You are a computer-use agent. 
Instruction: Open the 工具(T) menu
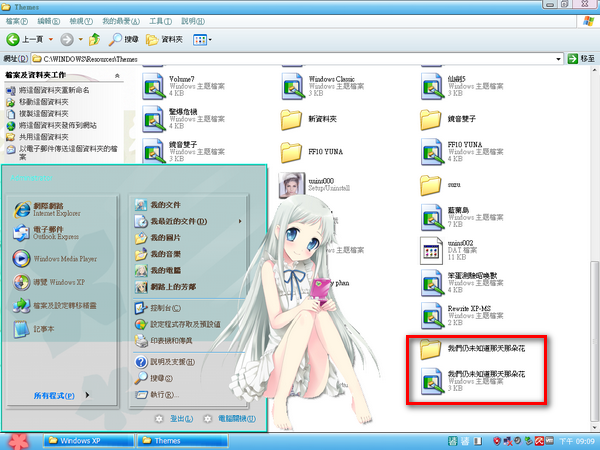[160, 21]
